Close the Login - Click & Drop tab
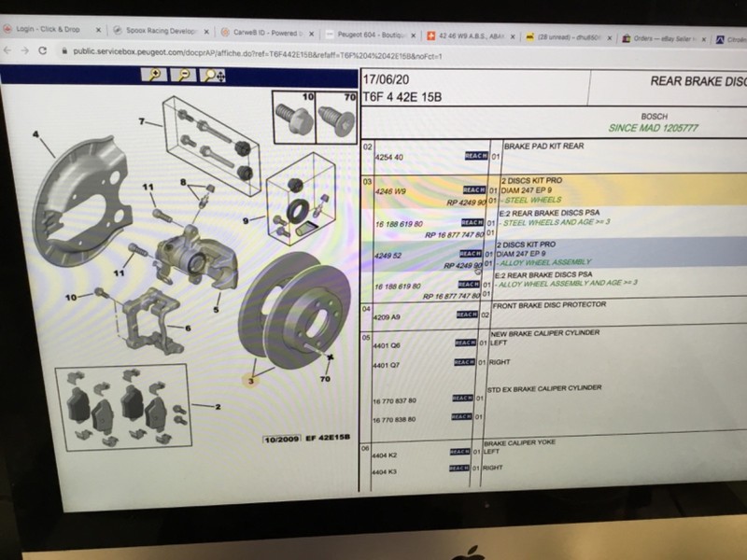The image size is (747, 560). tap(98, 30)
